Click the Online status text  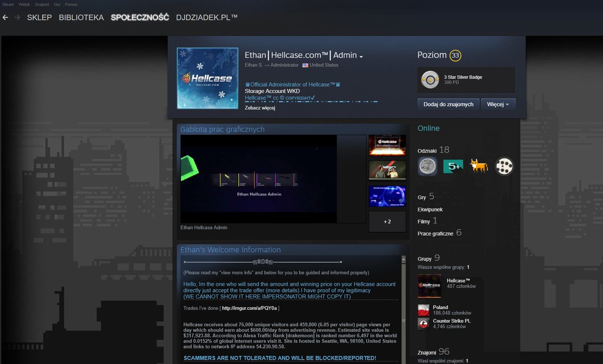[x=429, y=128]
